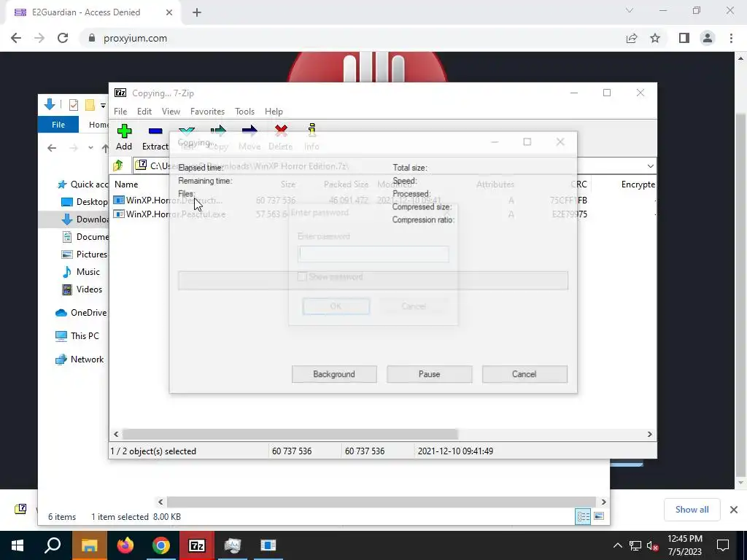The height and width of the screenshot is (560, 747).
Task: Select Videos in Explorer sidebar
Action: [82, 289]
